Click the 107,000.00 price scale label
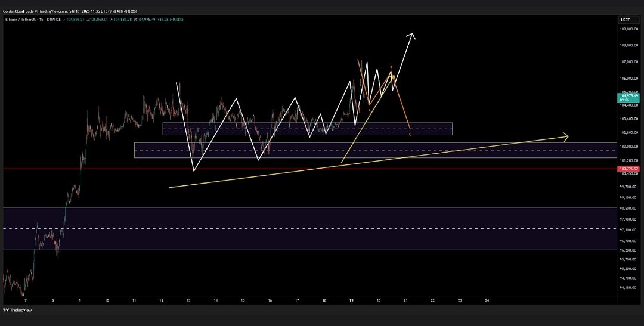 click(x=628, y=62)
